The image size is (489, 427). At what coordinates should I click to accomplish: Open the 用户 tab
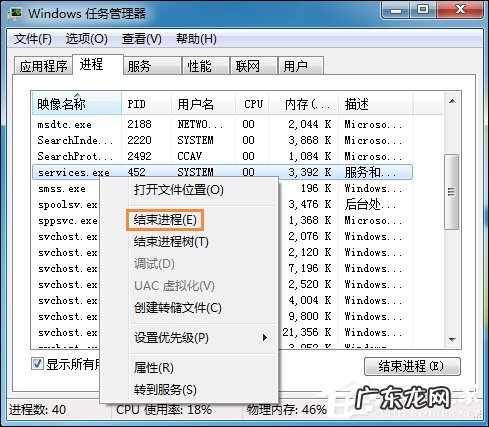(x=301, y=66)
